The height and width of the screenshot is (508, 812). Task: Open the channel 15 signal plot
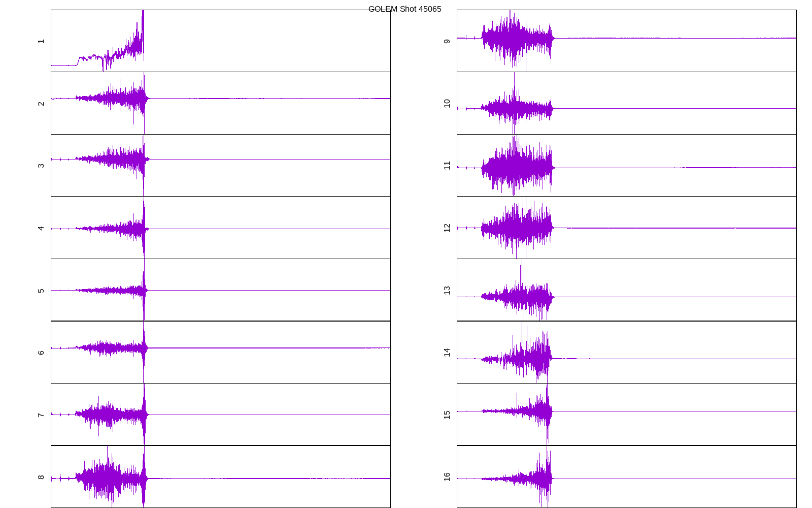pyautogui.click(x=626, y=414)
